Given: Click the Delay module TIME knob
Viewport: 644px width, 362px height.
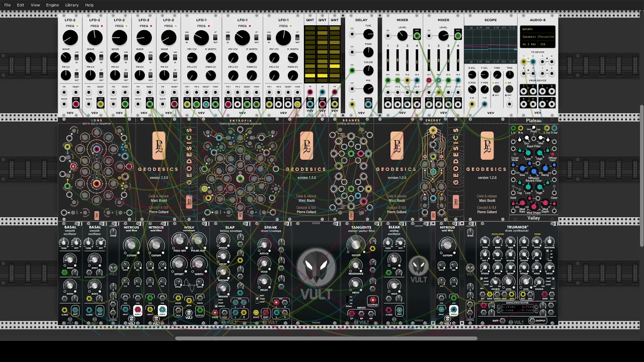Looking at the screenshot, I should pyautogui.click(x=368, y=34).
